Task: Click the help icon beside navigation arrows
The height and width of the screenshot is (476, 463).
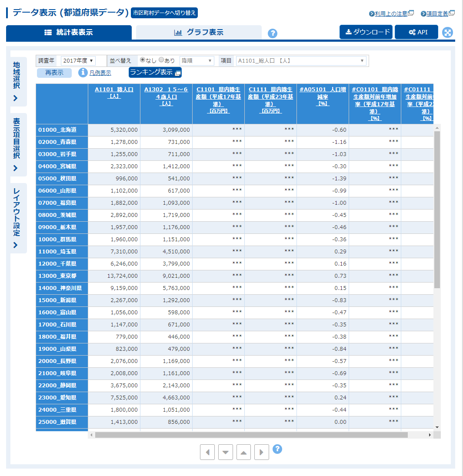Action: (277, 449)
